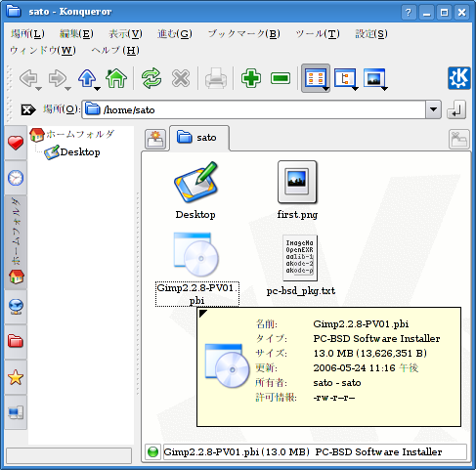The width and height of the screenshot is (476, 470).
Task: Open the ヘルプ(H) menu
Action: point(115,50)
